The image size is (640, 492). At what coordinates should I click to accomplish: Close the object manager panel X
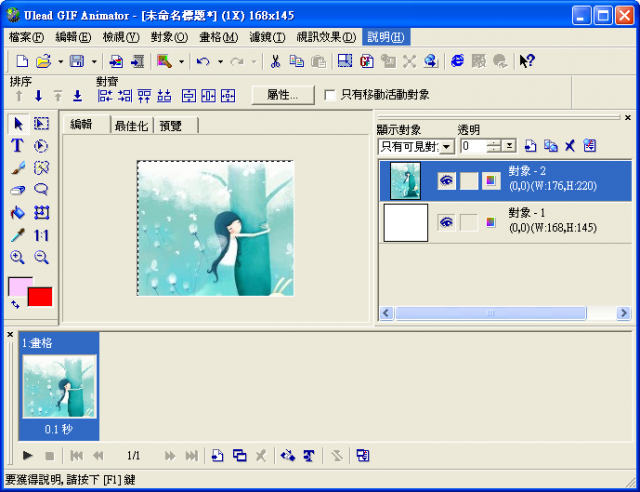click(628, 118)
